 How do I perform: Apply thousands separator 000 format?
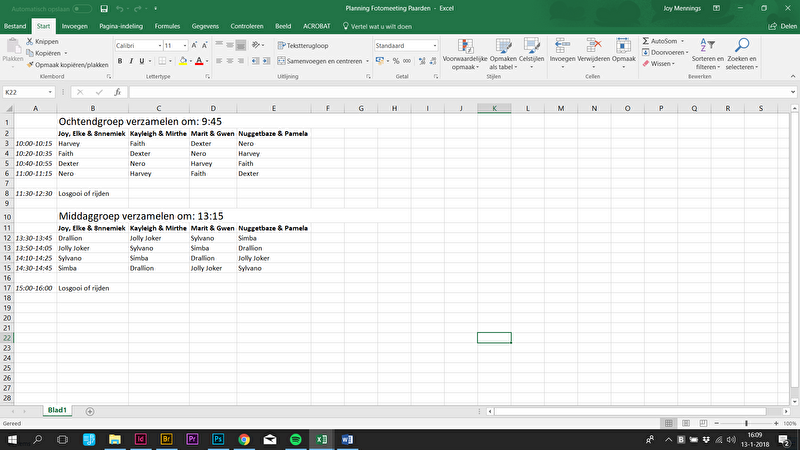[407, 61]
